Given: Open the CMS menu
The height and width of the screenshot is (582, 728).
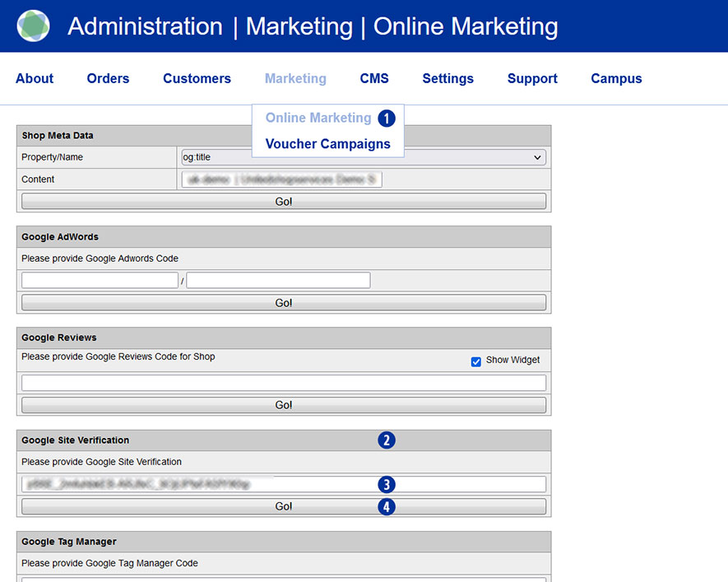Looking at the screenshot, I should pyautogui.click(x=374, y=79).
